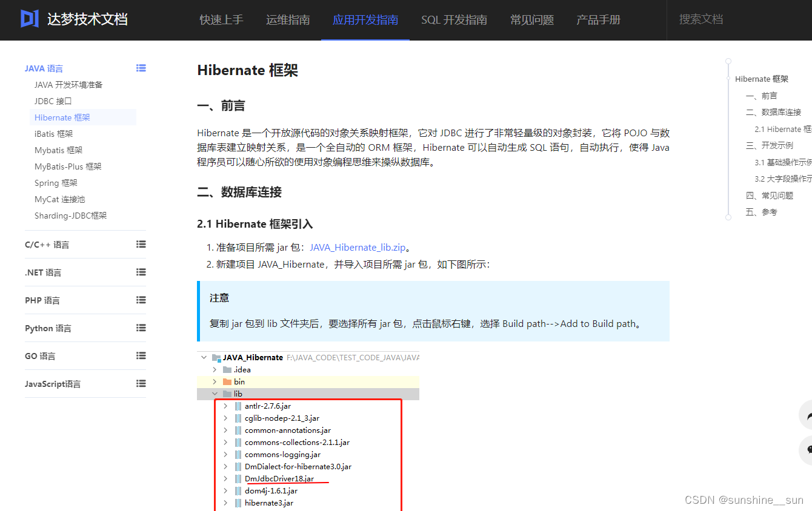Open JAVA 开发环境准备 page

point(68,85)
